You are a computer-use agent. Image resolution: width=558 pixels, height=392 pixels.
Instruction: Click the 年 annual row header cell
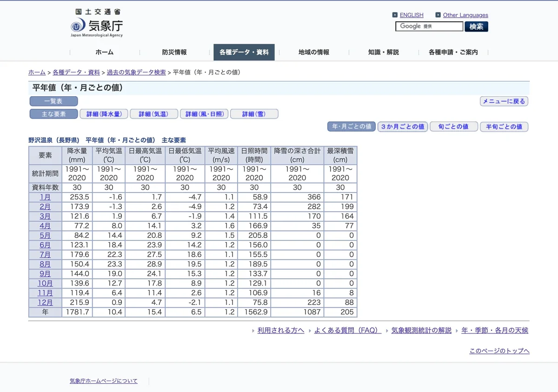[45, 312]
